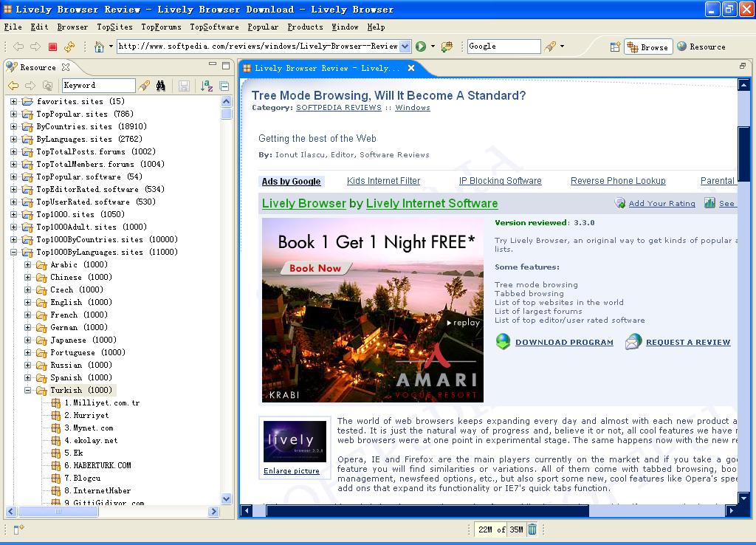Click the Refresh page icon

tap(69, 47)
